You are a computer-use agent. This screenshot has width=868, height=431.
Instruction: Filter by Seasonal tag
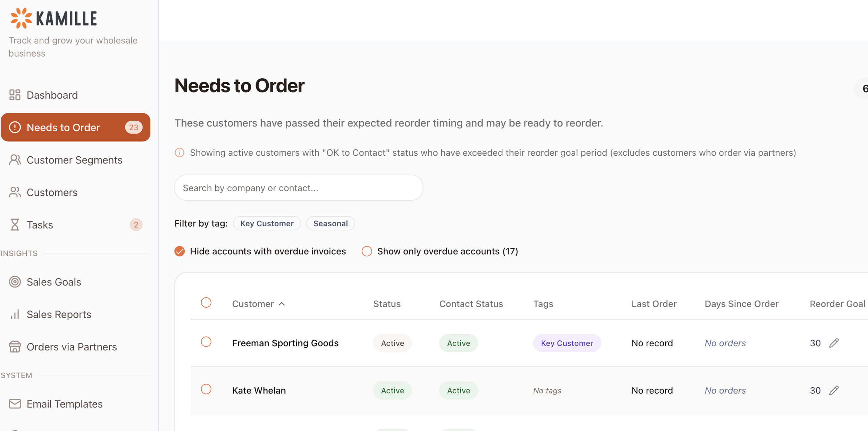click(x=330, y=223)
